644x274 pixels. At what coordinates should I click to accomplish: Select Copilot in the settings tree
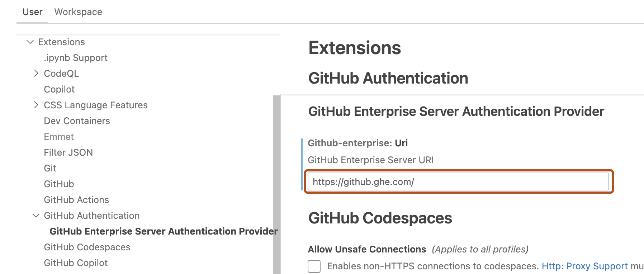tap(59, 89)
